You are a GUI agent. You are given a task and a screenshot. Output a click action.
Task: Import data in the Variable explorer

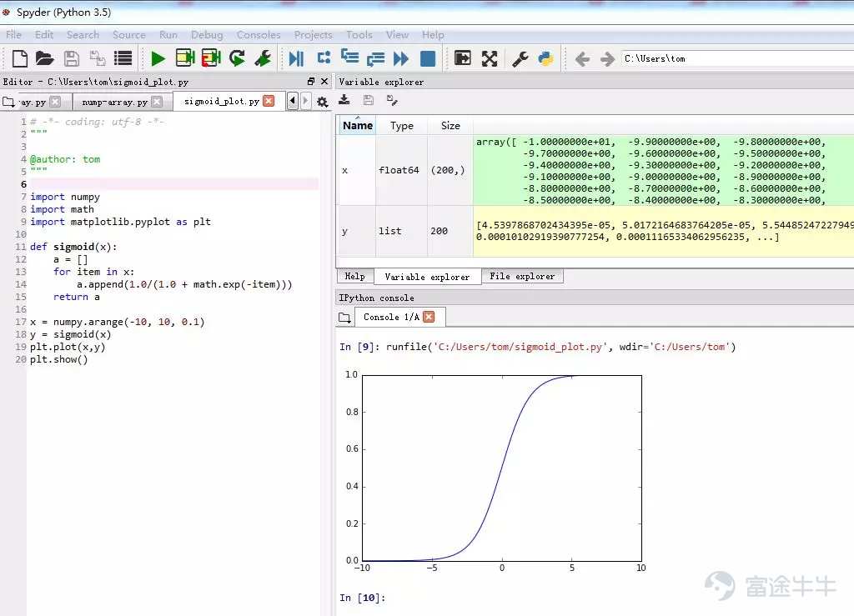tap(344, 100)
